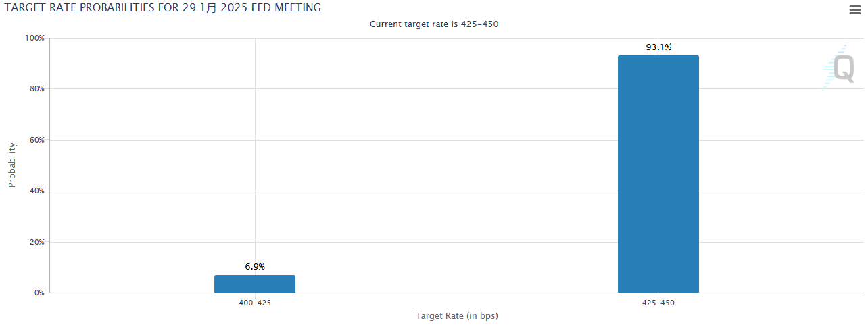
Task: Click the 60% y-axis tick label
Action: pos(36,141)
